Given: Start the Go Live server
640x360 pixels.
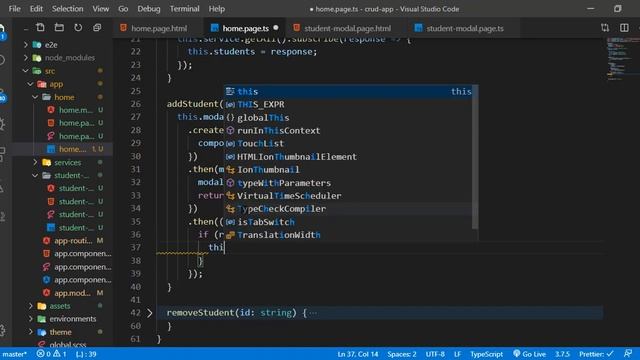Looking at the screenshot, I should 529,354.
